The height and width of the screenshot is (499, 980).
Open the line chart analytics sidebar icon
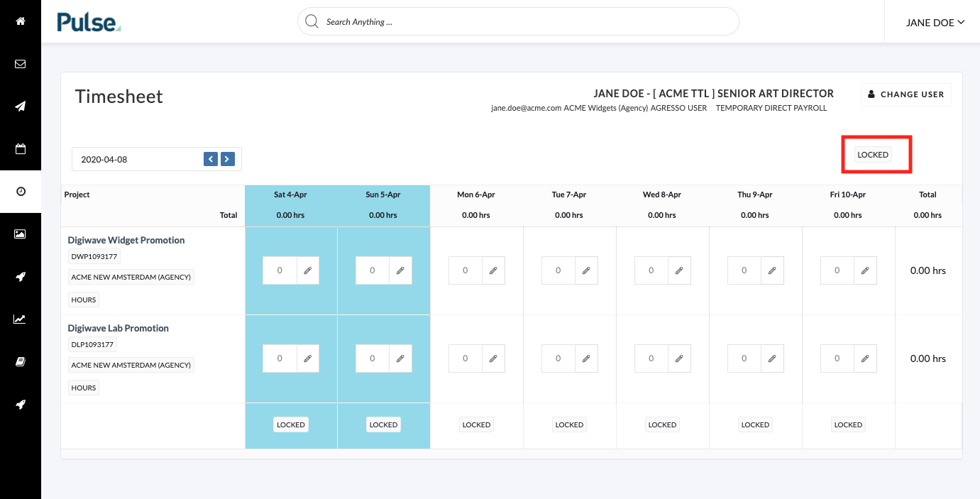[x=21, y=319]
